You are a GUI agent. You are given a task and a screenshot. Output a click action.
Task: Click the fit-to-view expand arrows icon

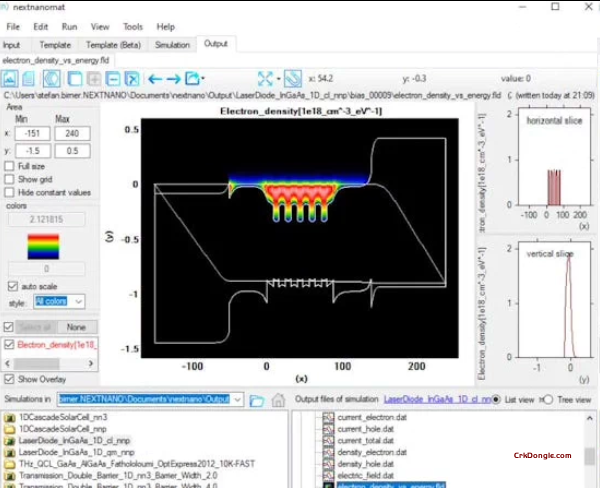[x=265, y=78]
